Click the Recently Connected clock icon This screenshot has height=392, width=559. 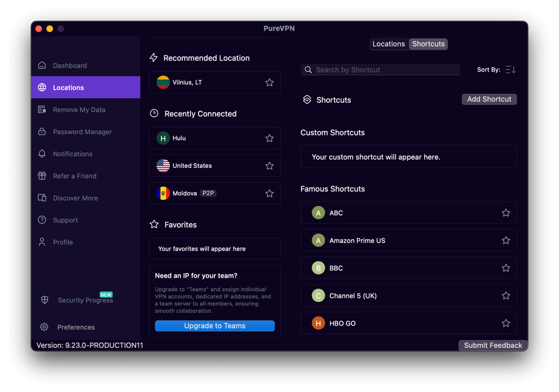pos(154,114)
